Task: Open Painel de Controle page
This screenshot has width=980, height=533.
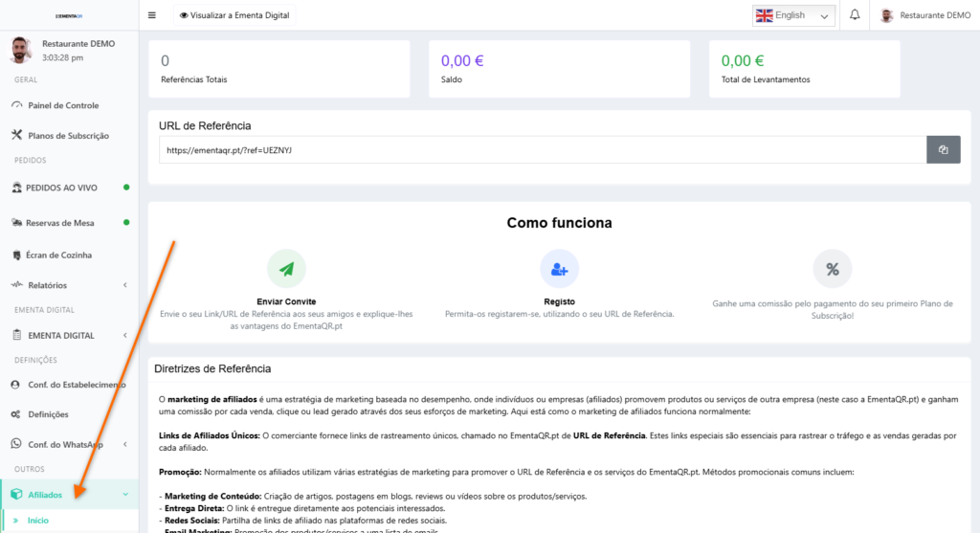Action: click(63, 105)
